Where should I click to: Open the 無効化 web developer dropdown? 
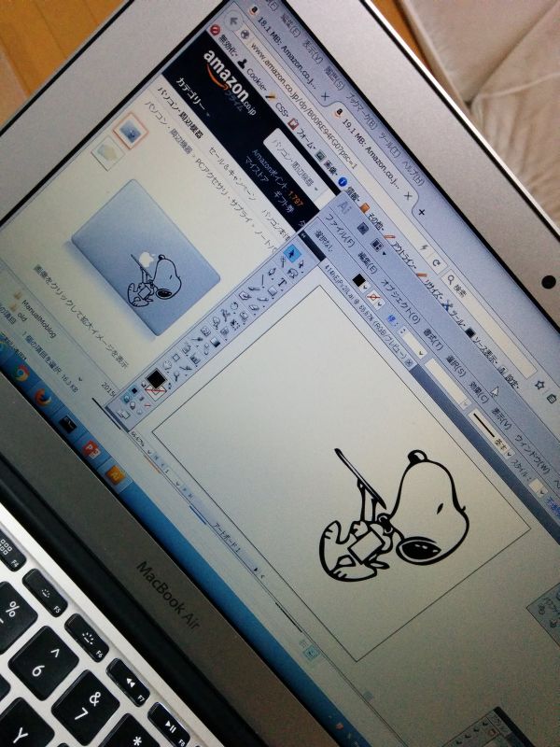229,47
